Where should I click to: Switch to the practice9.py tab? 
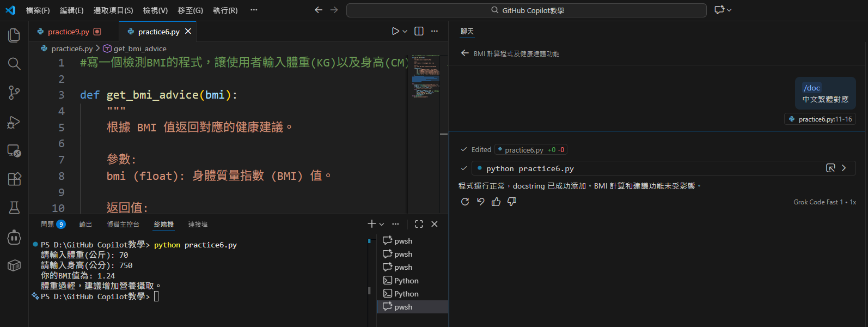(x=69, y=32)
